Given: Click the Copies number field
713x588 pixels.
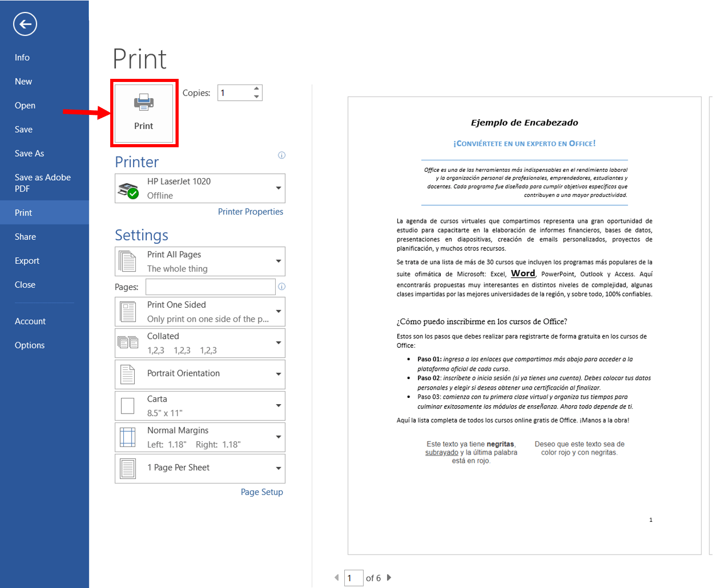Looking at the screenshot, I should (x=235, y=93).
